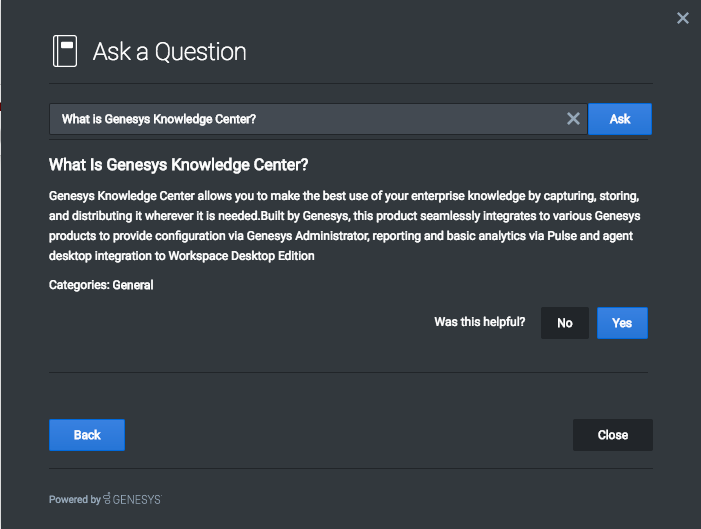
Task: Dismiss the widget using top-right X
Action: [683, 18]
